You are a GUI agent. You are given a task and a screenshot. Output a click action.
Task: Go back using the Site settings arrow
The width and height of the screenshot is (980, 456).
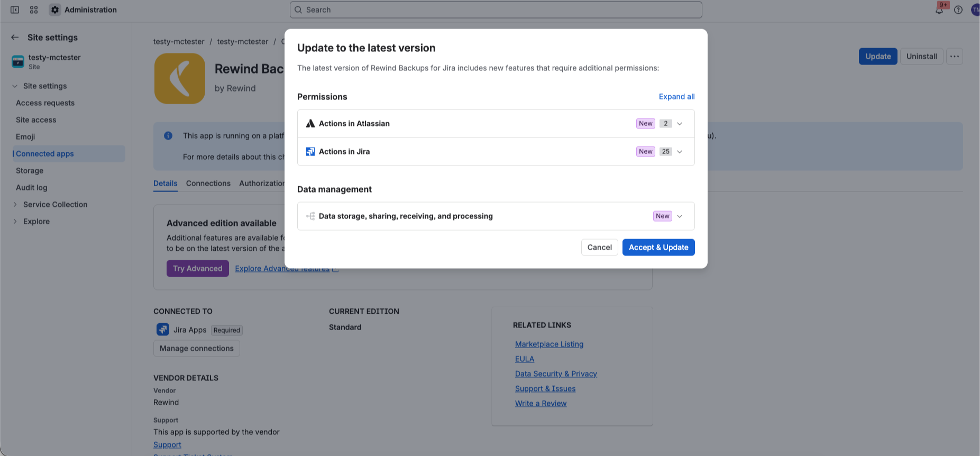click(x=15, y=37)
